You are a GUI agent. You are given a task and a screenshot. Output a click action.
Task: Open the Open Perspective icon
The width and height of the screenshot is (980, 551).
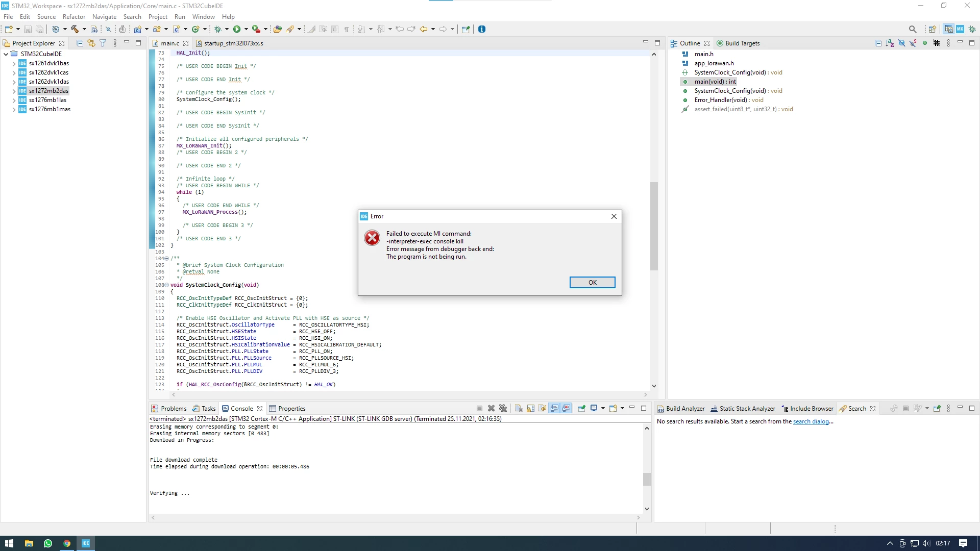[932, 29]
